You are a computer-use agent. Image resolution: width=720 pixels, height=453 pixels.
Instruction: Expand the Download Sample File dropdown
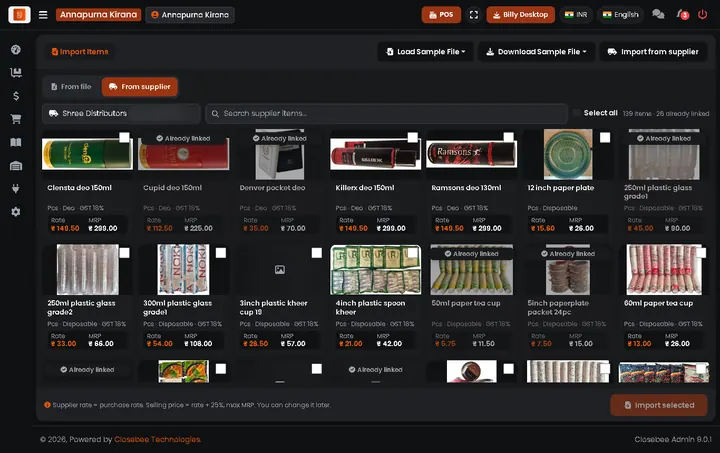[x=536, y=52]
